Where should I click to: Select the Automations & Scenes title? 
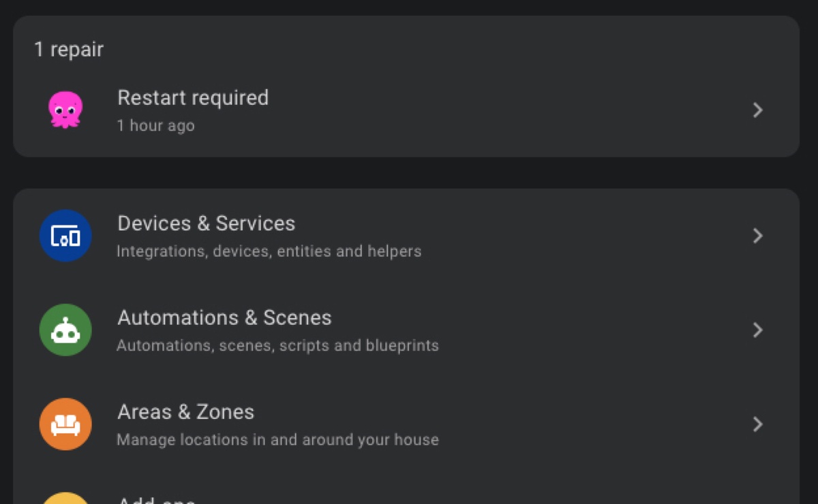click(x=224, y=317)
